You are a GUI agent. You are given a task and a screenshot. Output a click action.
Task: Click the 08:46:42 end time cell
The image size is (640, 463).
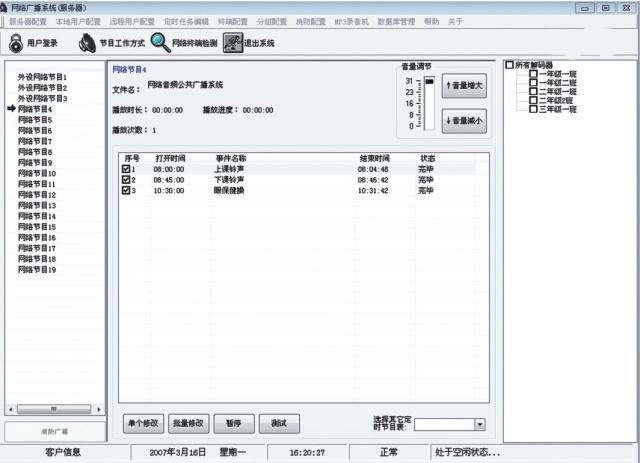tap(373, 180)
